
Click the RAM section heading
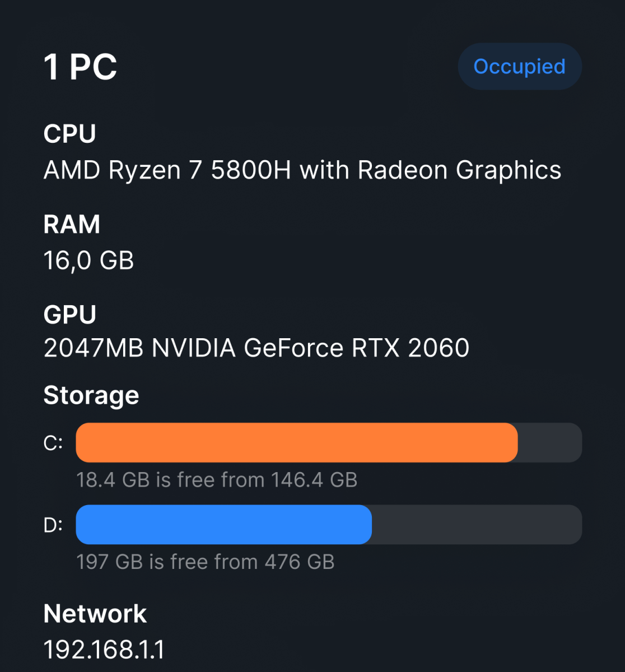point(72,225)
